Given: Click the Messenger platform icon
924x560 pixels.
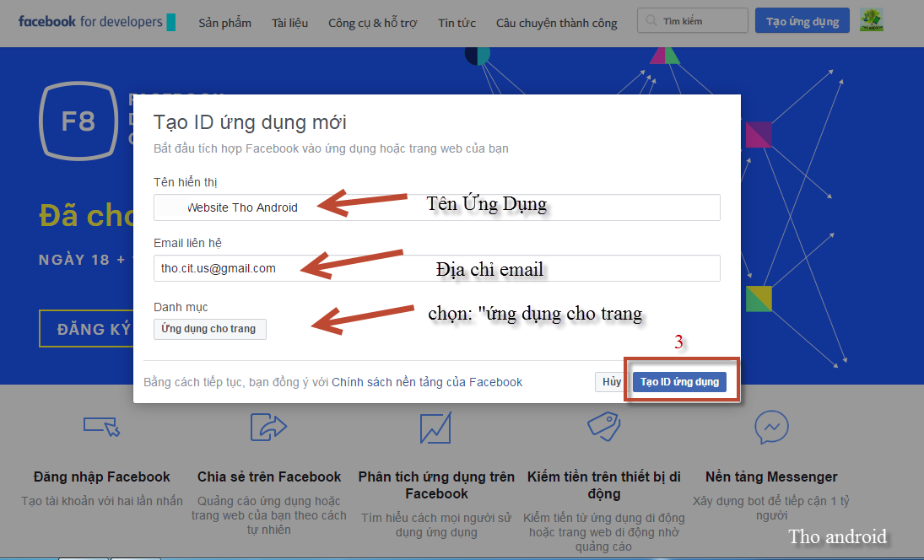Looking at the screenshot, I should (x=771, y=427).
